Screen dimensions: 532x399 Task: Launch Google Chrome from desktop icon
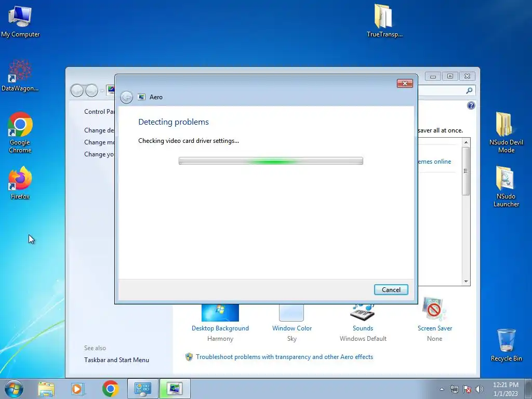(x=20, y=132)
